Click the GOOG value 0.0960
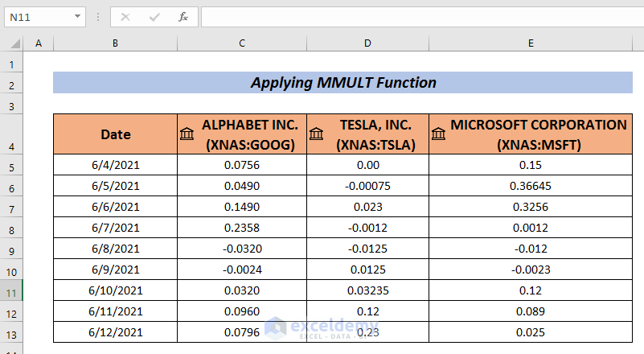The height and width of the screenshot is (354, 644). point(242,311)
